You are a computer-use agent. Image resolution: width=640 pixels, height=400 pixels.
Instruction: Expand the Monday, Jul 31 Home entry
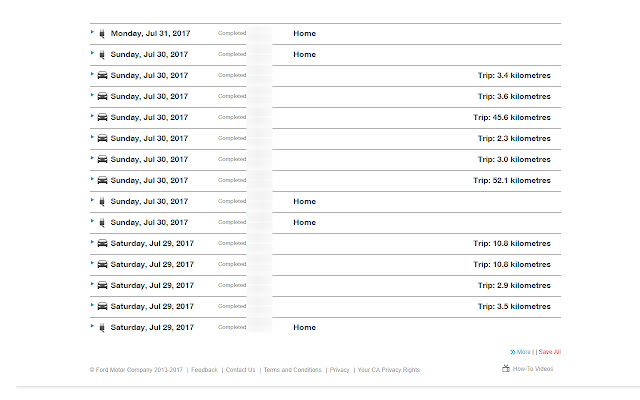pos(92,32)
